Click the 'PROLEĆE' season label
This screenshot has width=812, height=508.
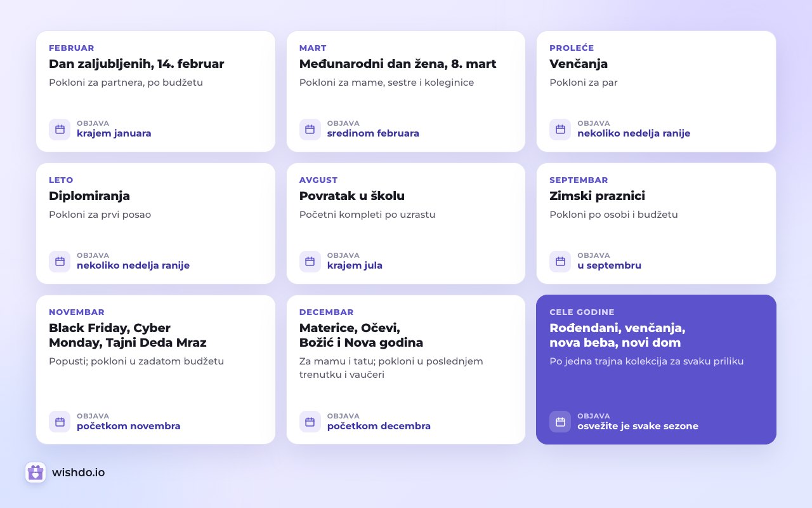[x=572, y=48]
